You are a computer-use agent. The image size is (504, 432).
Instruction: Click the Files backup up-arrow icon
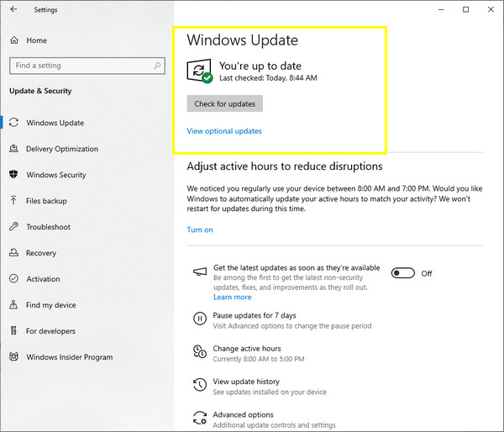click(x=13, y=200)
